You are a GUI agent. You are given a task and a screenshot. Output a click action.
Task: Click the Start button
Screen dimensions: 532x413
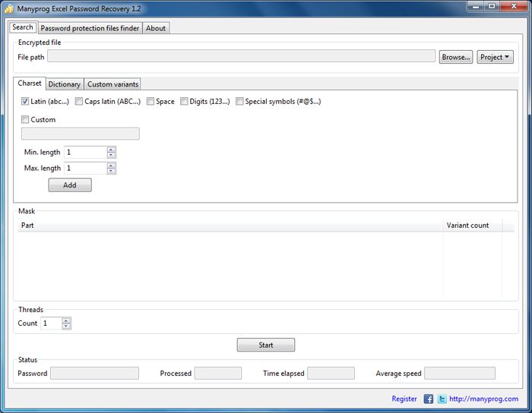point(265,345)
